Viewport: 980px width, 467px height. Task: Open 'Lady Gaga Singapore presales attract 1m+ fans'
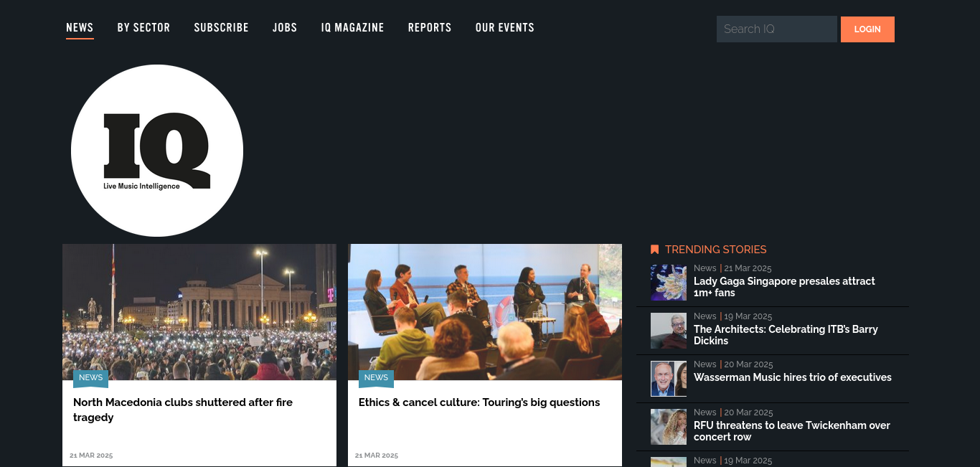[x=784, y=287]
